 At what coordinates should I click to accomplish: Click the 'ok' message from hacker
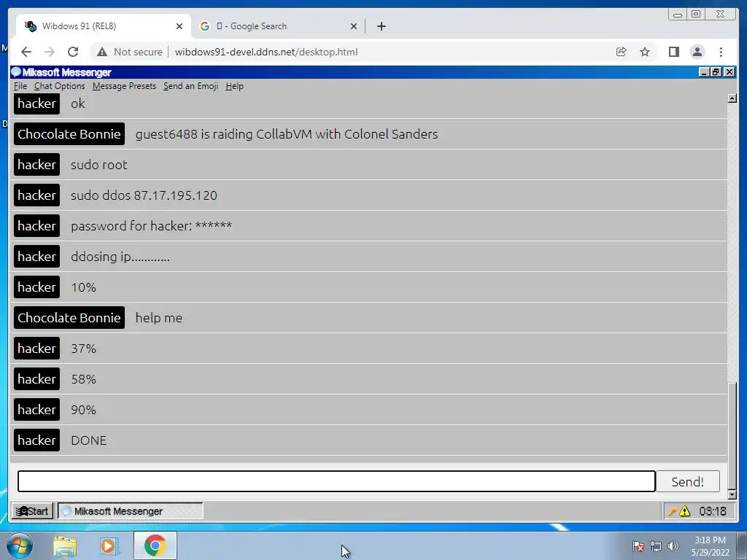pos(77,104)
